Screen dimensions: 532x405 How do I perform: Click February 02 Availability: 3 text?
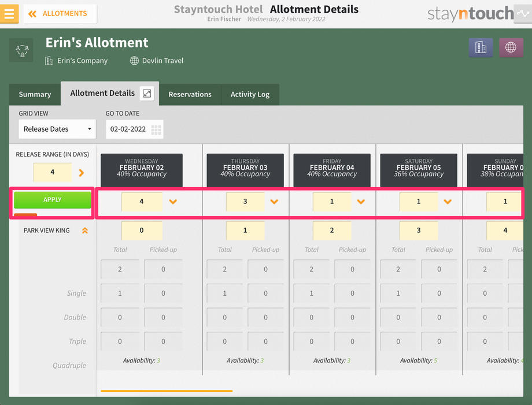[142, 361]
